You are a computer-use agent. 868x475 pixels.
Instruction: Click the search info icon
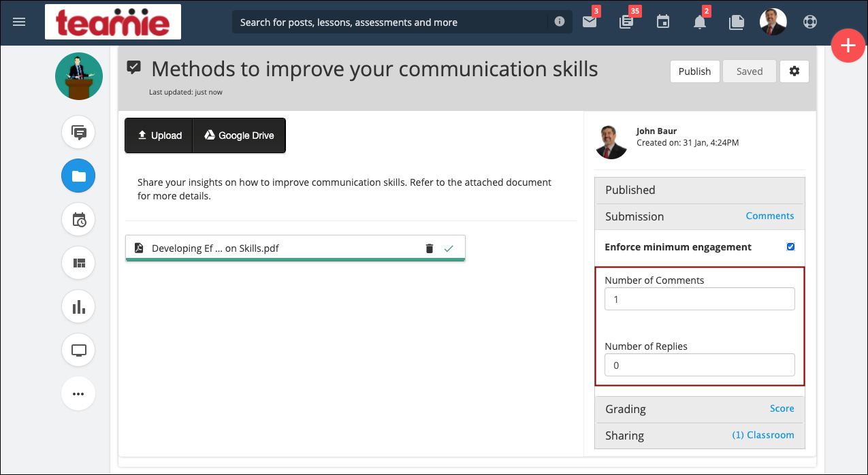560,22
